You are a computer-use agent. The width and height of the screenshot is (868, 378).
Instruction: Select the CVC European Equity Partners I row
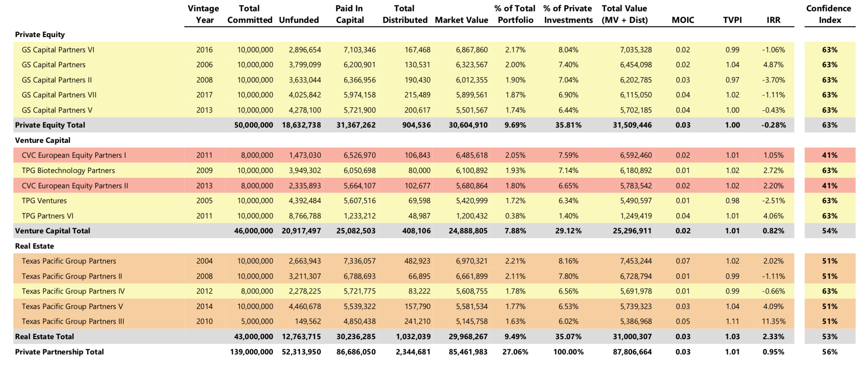[x=74, y=155]
